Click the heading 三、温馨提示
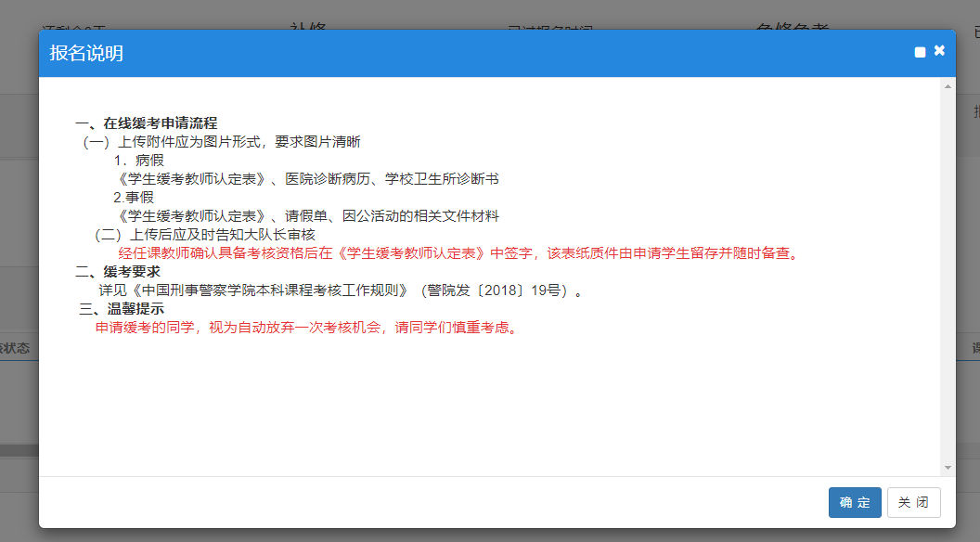The width and height of the screenshot is (980, 542). tap(122, 309)
